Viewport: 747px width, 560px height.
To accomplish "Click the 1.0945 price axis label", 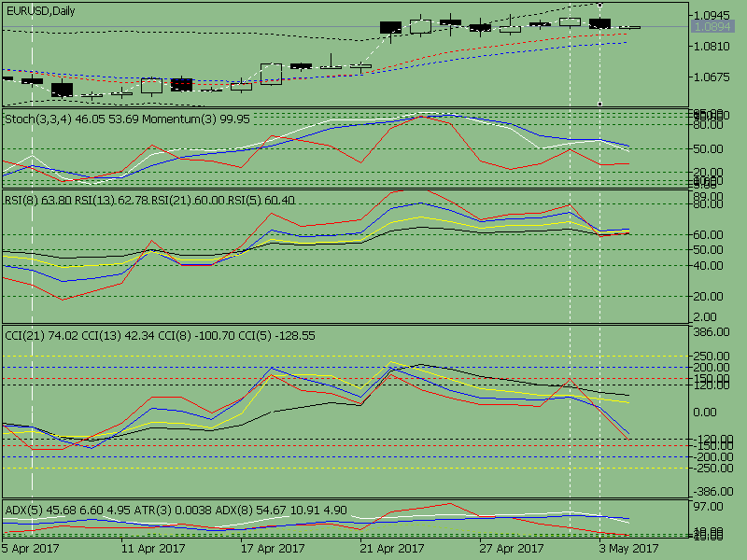I will point(712,16).
